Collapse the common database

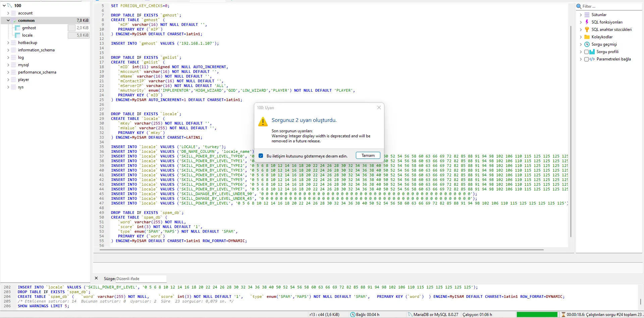(x=8, y=20)
